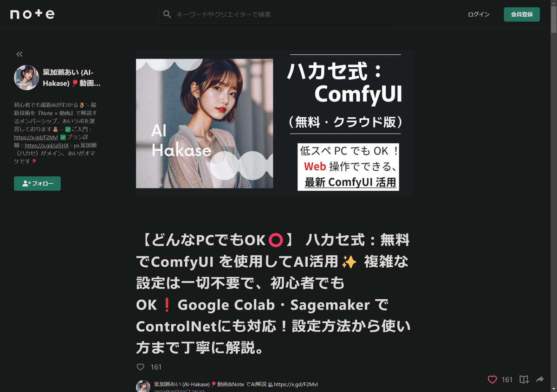Save article with the bookmark-plus icon
The width and height of the screenshot is (557, 392).
(x=524, y=379)
